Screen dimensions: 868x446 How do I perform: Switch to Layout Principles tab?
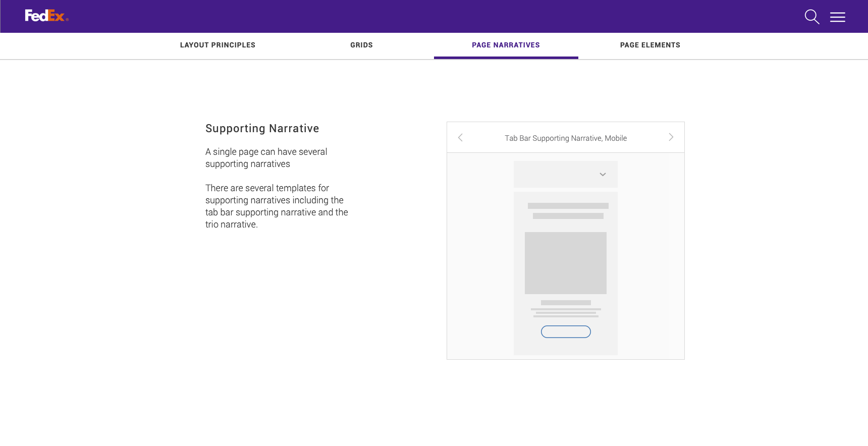218,45
